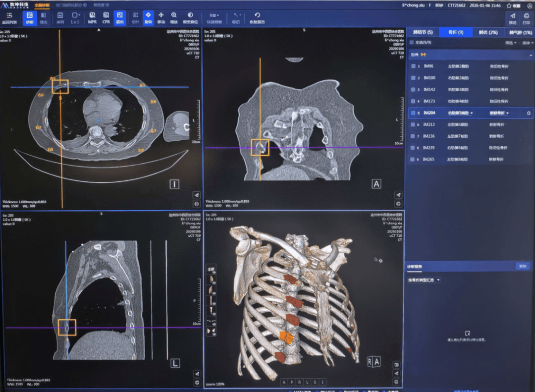Screen dimensions: 535x392
Task: Open the sort dropdown in fracture list
Action: pos(528,43)
